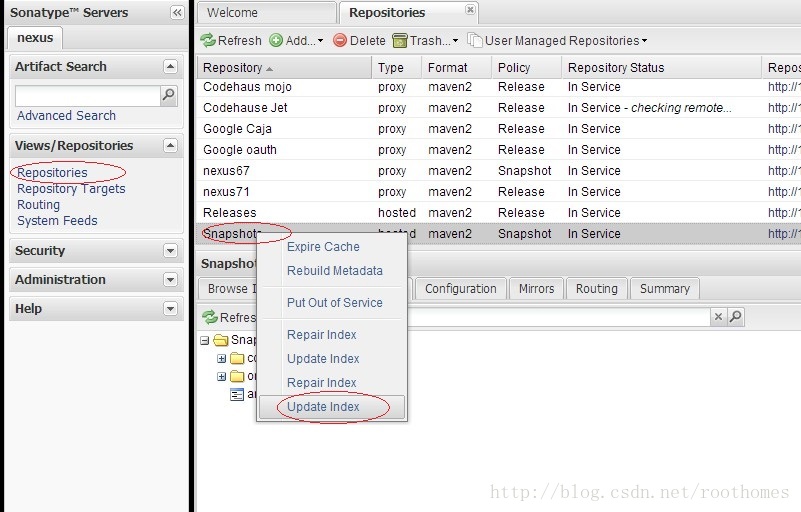Click the Delete repository button
Image resolution: width=801 pixels, height=512 pixels.
click(x=359, y=40)
